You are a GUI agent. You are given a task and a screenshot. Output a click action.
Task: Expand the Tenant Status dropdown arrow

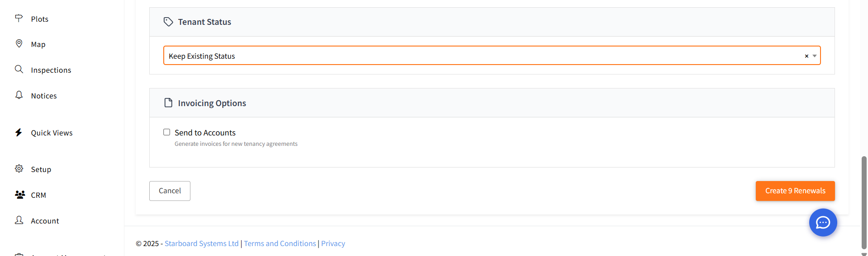point(815,56)
